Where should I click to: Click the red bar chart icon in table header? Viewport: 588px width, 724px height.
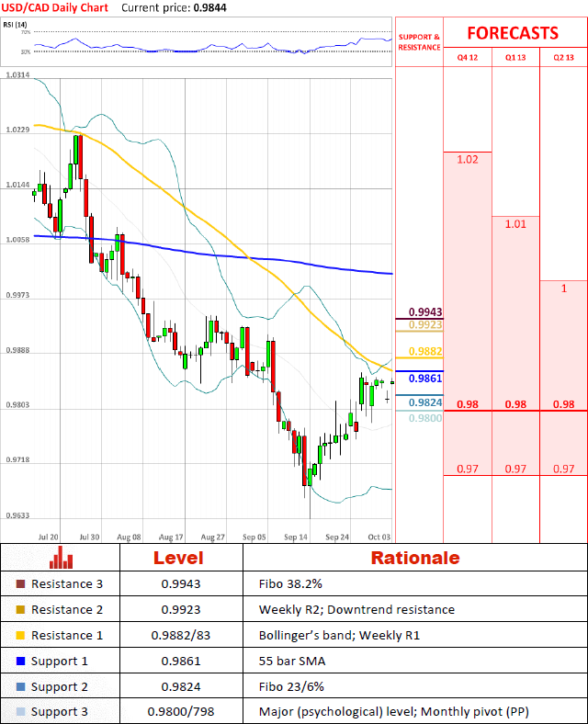tap(62, 558)
